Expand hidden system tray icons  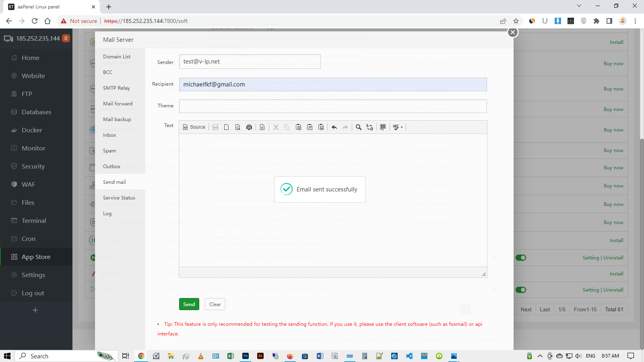click(x=540, y=356)
